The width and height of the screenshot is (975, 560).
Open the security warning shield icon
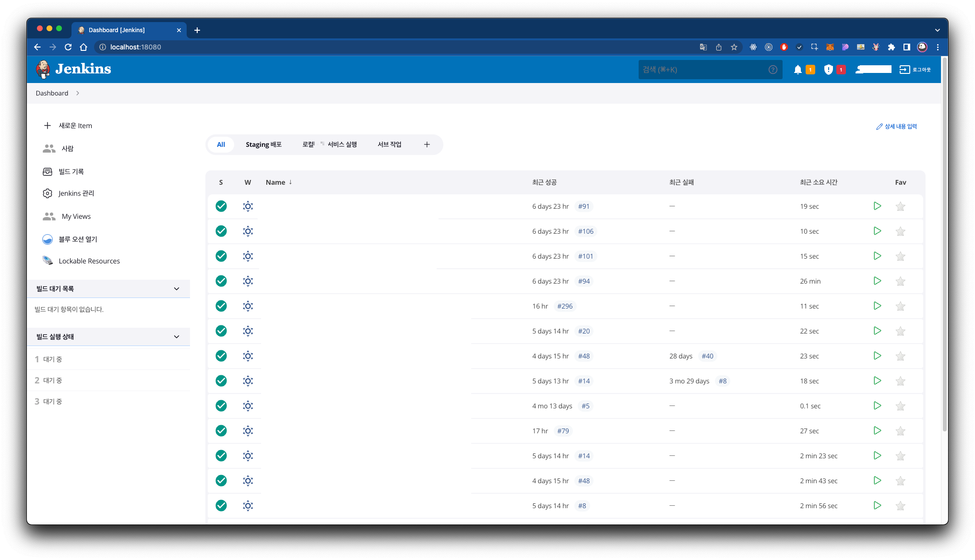[x=828, y=70]
